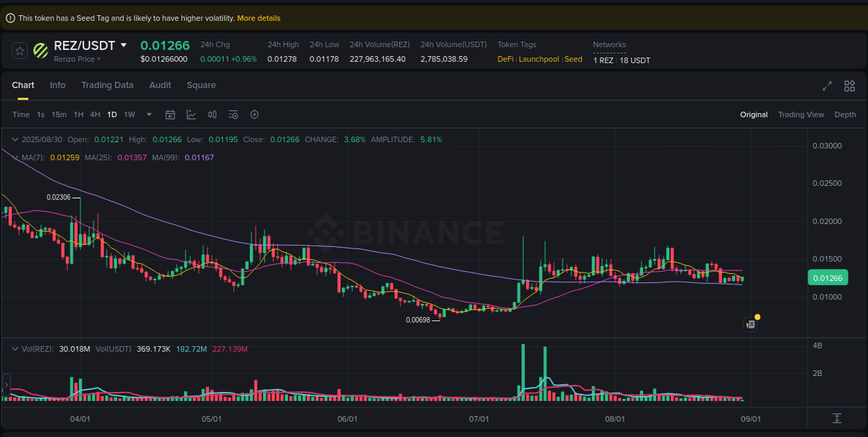Open the date range calendar picker
Image resolution: width=868 pixels, height=437 pixels.
(x=170, y=114)
